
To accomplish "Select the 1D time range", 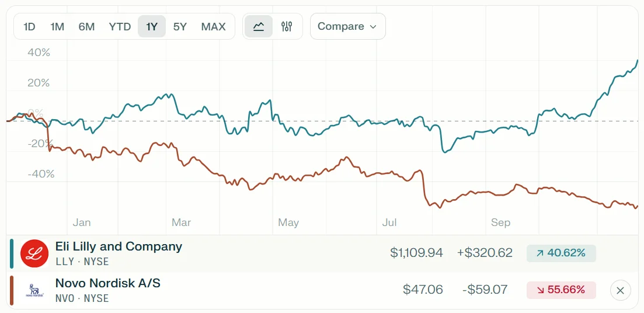I will tap(29, 26).
